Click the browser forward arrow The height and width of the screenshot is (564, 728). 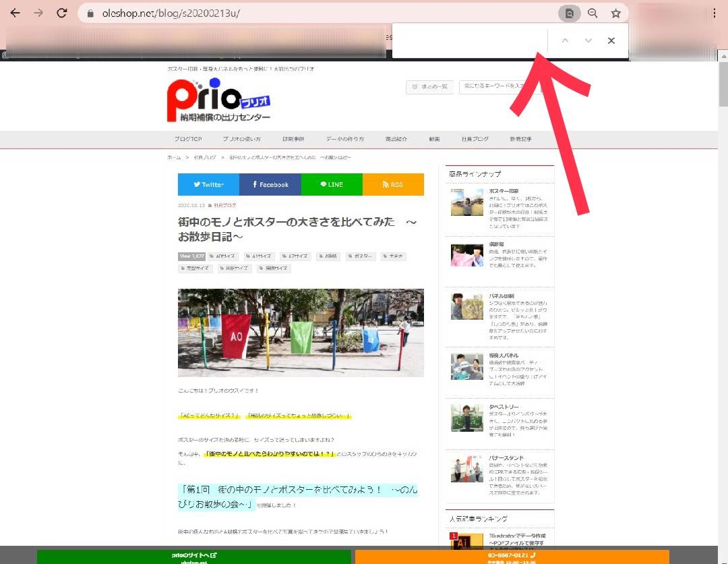tap(38, 13)
